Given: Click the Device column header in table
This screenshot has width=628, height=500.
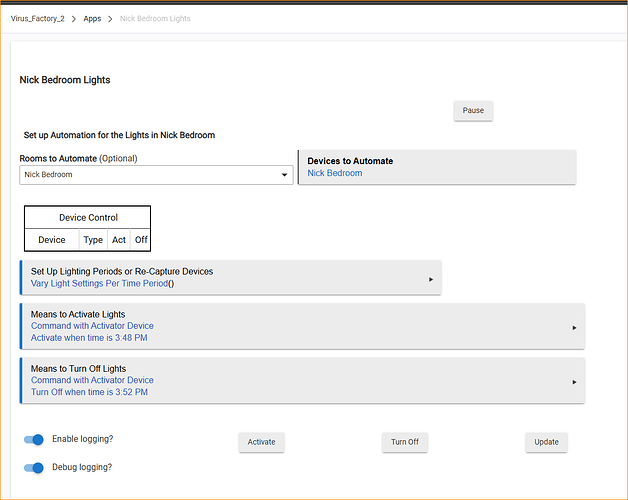Looking at the screenshot, I should pos(52,240).
